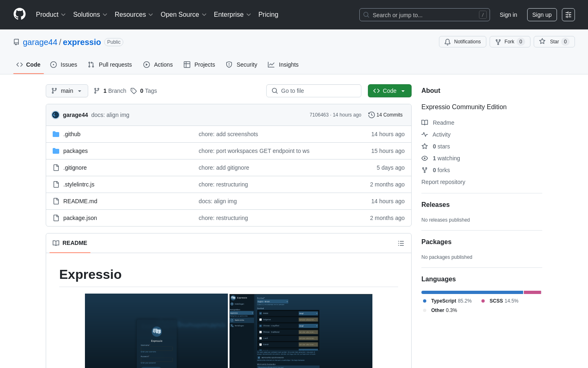
Task: Expand the Resources menu
Action: (134, 15)
